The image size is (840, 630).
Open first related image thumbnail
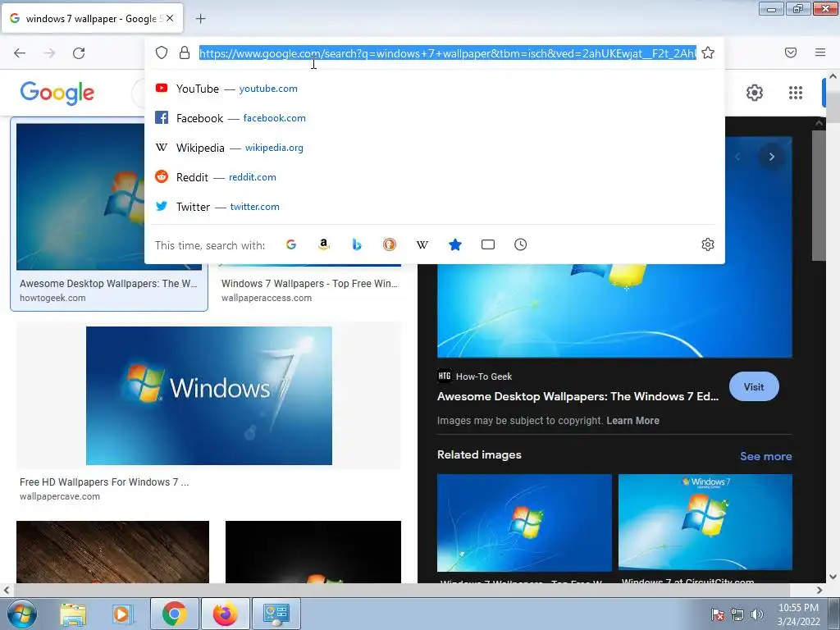(x=524, y=523)
